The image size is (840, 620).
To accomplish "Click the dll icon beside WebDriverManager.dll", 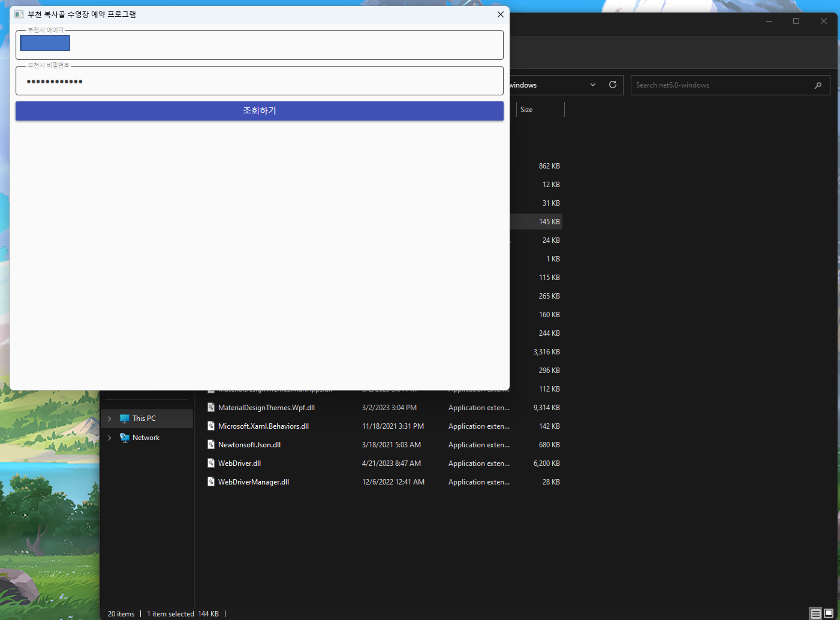I will [211, 481].
